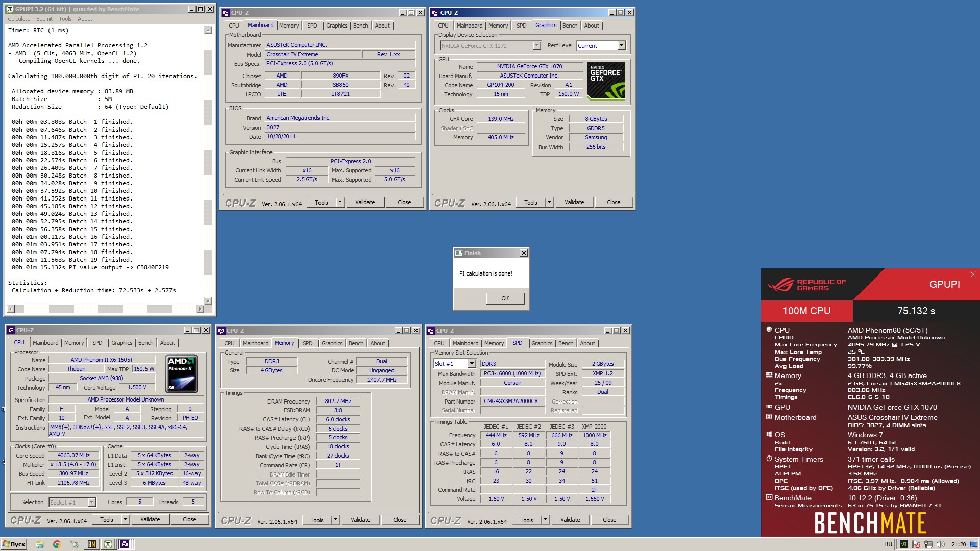The image size is (980, 551).
Task: Click the Crosshair IV Extreme model field
Action: 312,54
